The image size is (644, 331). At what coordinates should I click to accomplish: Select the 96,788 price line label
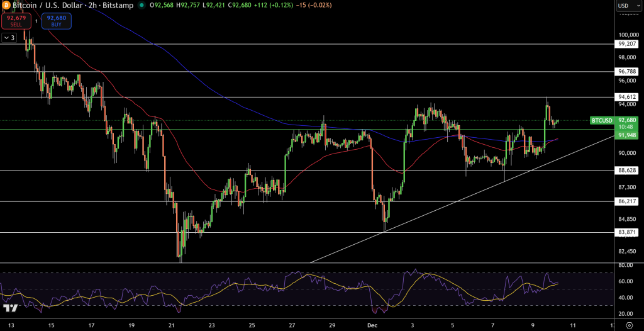(628, 72)
